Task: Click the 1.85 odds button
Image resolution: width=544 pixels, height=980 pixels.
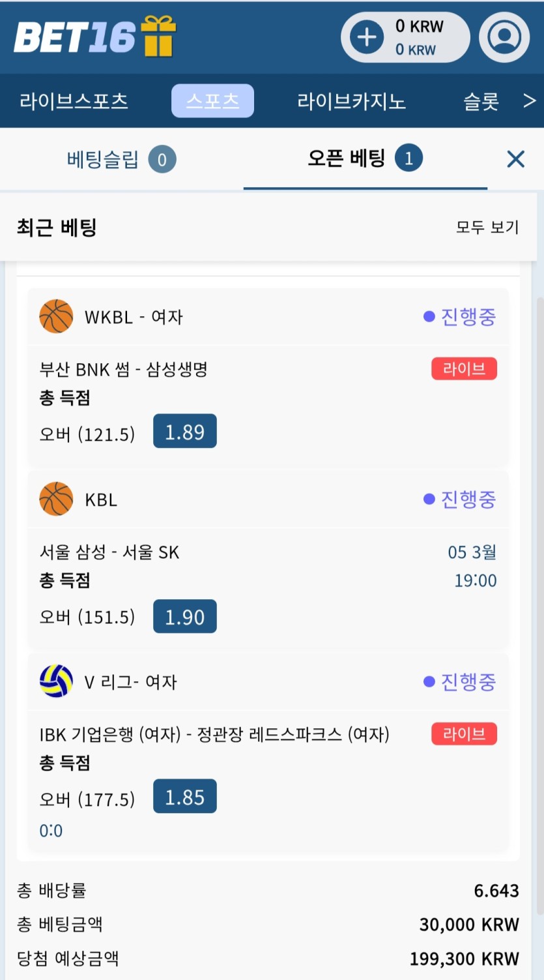Action: pyautogui.click(x=184, y=796)
